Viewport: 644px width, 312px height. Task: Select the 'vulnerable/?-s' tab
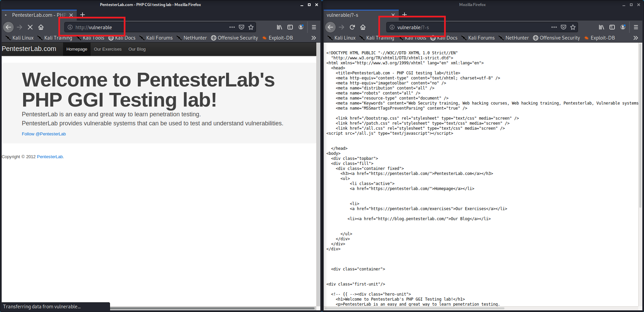tap(356, 15)
